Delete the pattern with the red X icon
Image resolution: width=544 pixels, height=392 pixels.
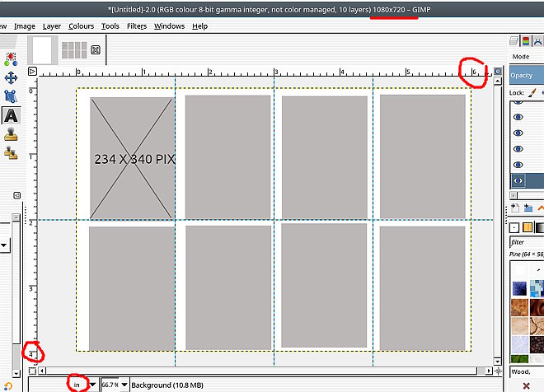(x=526, y=385)
